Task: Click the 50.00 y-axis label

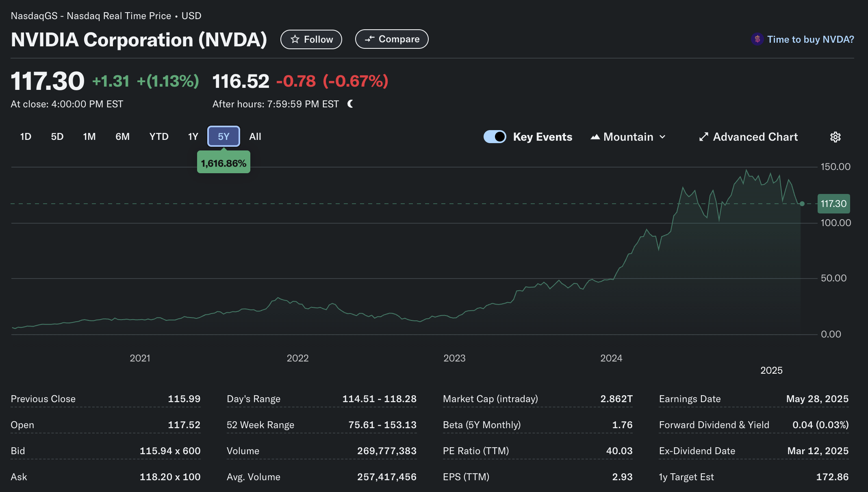Action: click(x=833, y=278)
